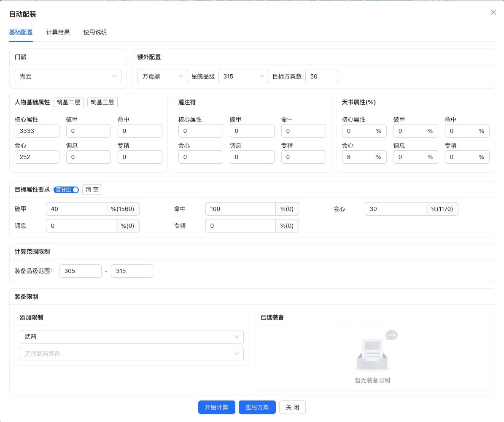
Task: Click the 目标方案数 field showing 50
Action: (x=322, y=76)
